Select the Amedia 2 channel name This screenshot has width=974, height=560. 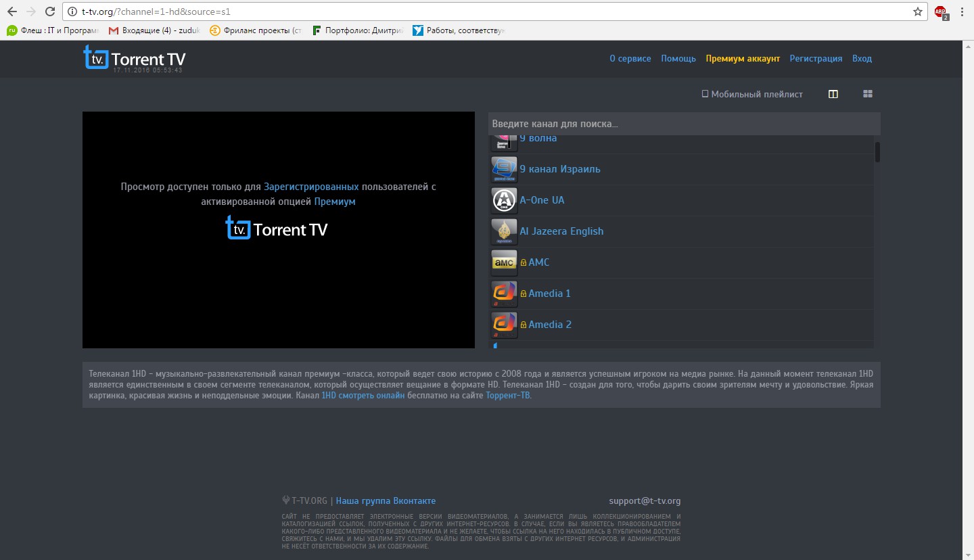click(550, 325)
